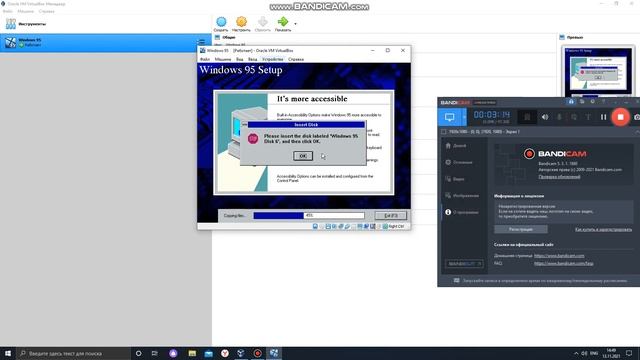Open the notification center icon
This screenshot has width=640, height=360.
(629, 353)
